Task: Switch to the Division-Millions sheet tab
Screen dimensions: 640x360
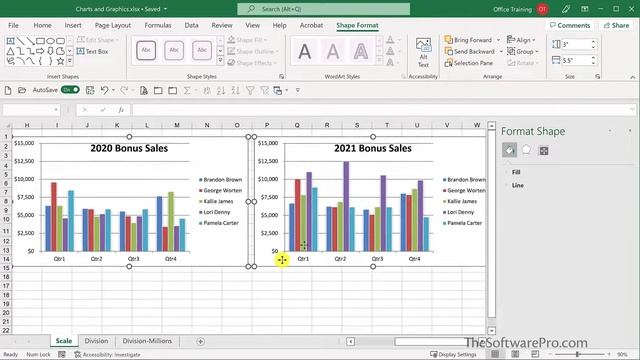Action: click(147, 341)
